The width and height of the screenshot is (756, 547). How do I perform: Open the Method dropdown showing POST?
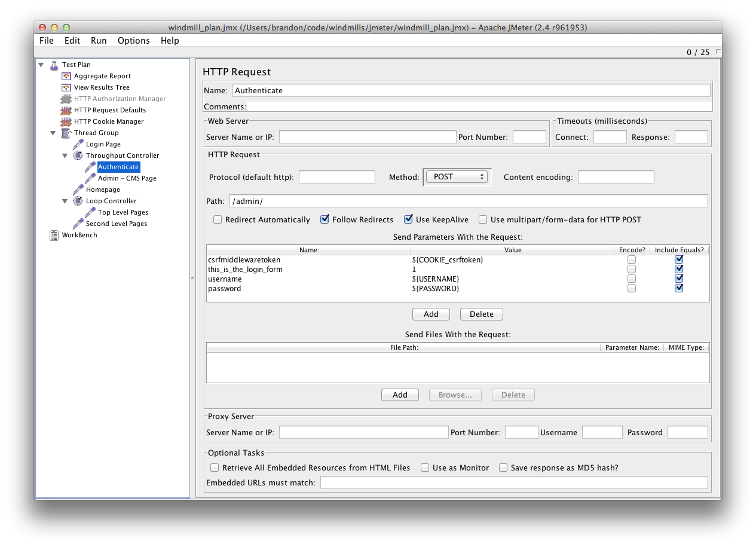coord(457,177)
